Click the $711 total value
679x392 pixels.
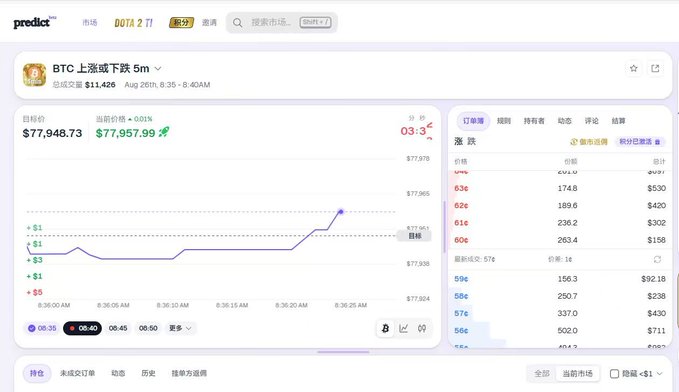[x=656, y=330]
